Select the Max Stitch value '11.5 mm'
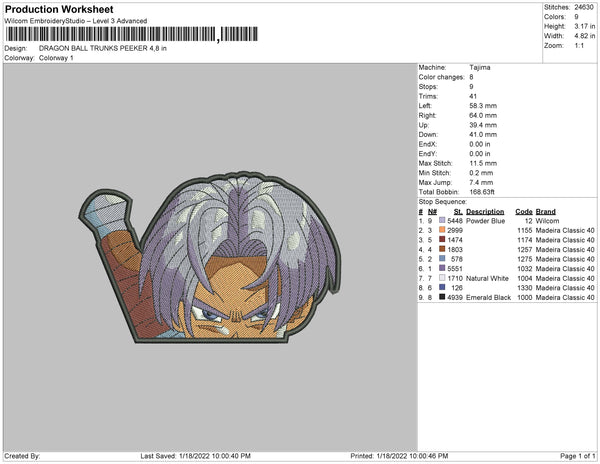This screenshot has width=600, height=464. (483, 163)
